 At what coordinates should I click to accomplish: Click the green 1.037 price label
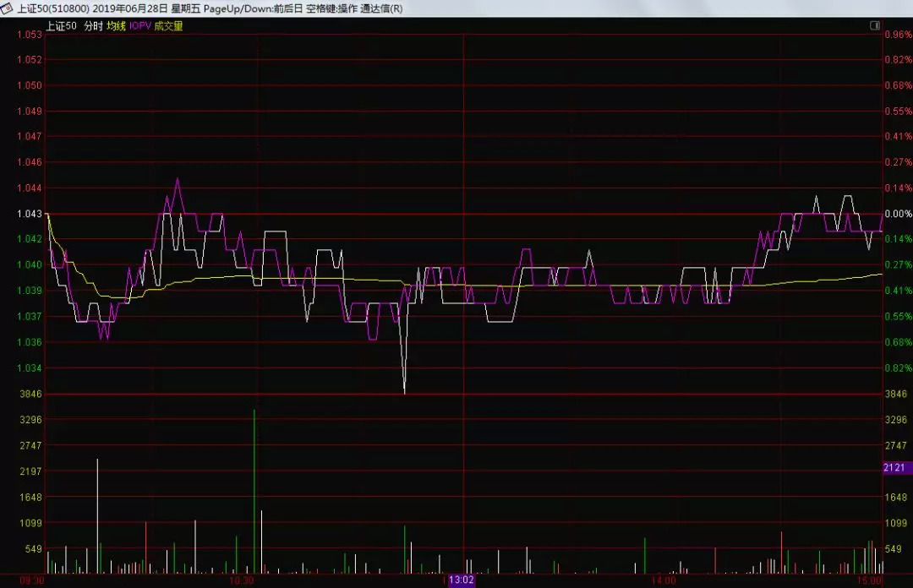(30, 316)
